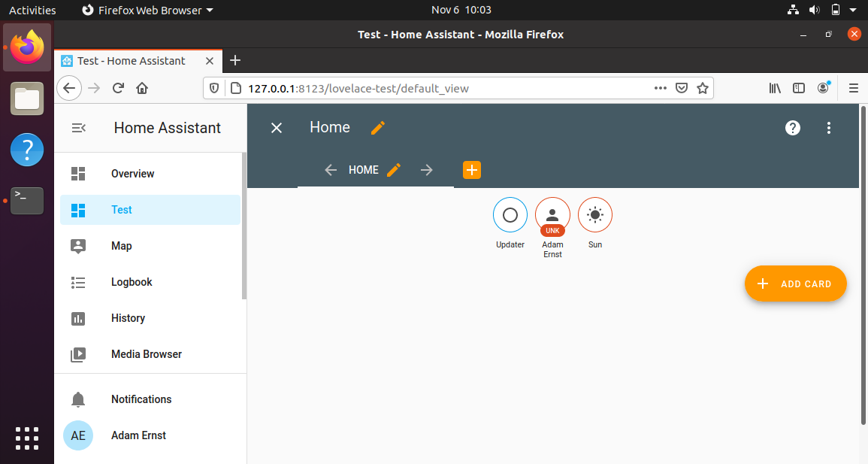Select the Test - Home Assistant browser tab

138,61
